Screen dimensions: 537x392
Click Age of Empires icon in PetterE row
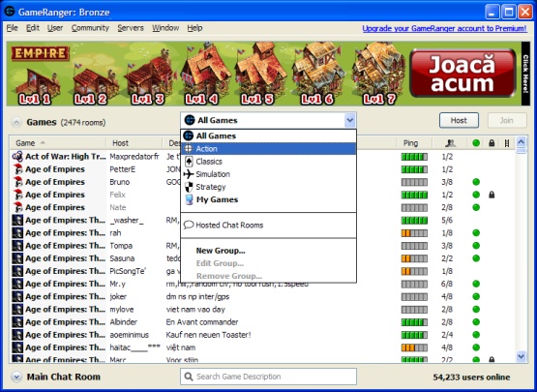coord(17,169)
